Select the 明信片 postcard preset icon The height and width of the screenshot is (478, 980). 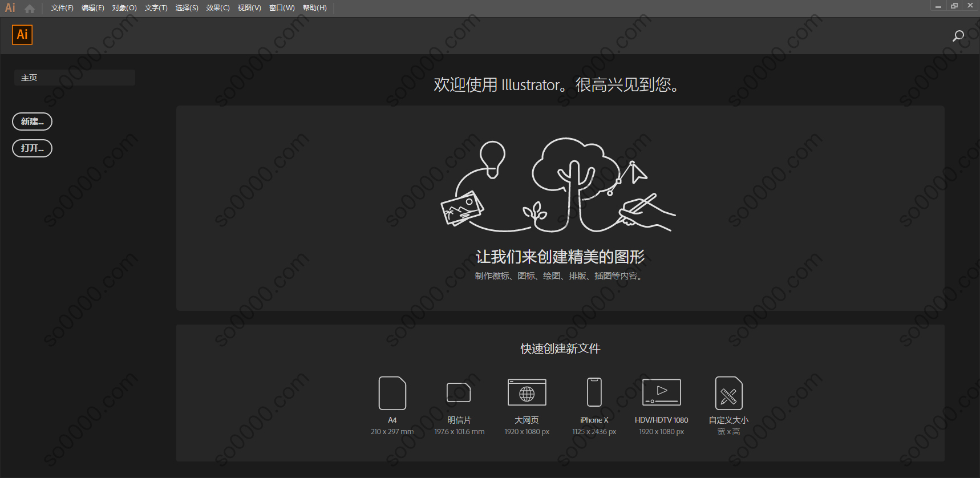coord(459,392)
